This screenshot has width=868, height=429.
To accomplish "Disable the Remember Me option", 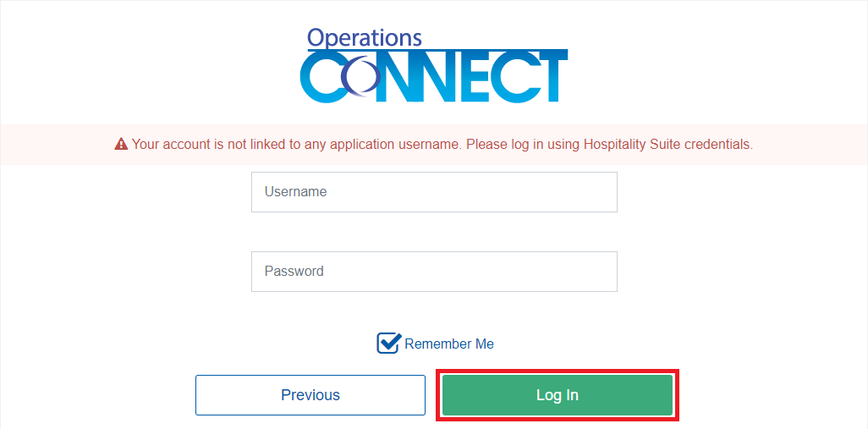I will (x=388, y=344).
